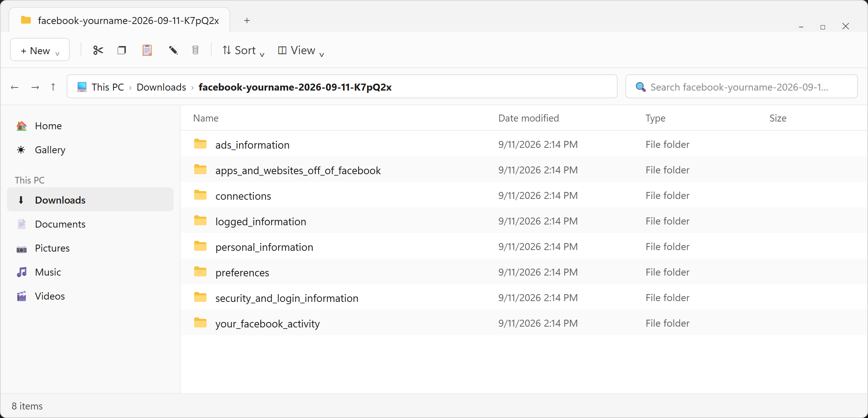The width and height of the screenshot is (868, 418).
Task: Sort by the Size column header
Action: (778, 118)
